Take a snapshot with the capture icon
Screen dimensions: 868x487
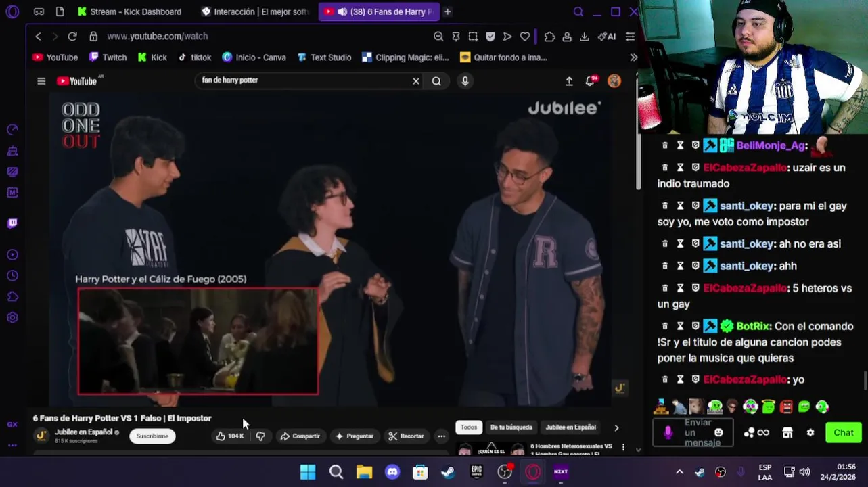pyautogui.click(x=473, y=37)
